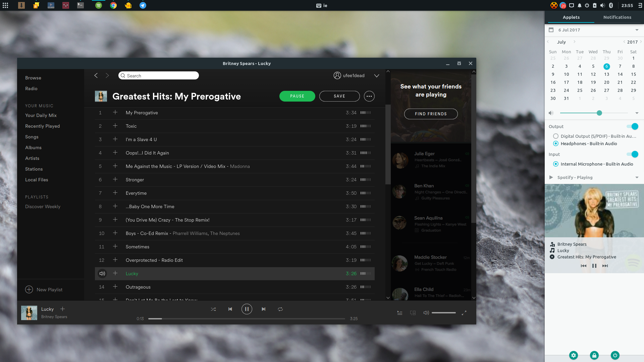Viewport: 644px width, 362px height.
Task: Adjust Spotify volume slider
Action: click(x=443, y=313)
